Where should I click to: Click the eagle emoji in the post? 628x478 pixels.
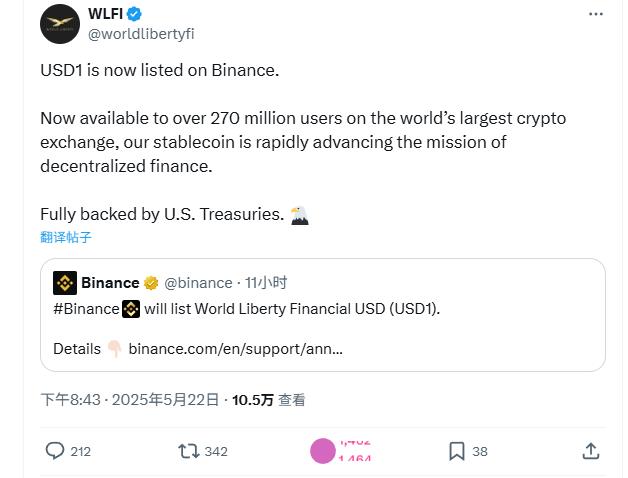299,216
